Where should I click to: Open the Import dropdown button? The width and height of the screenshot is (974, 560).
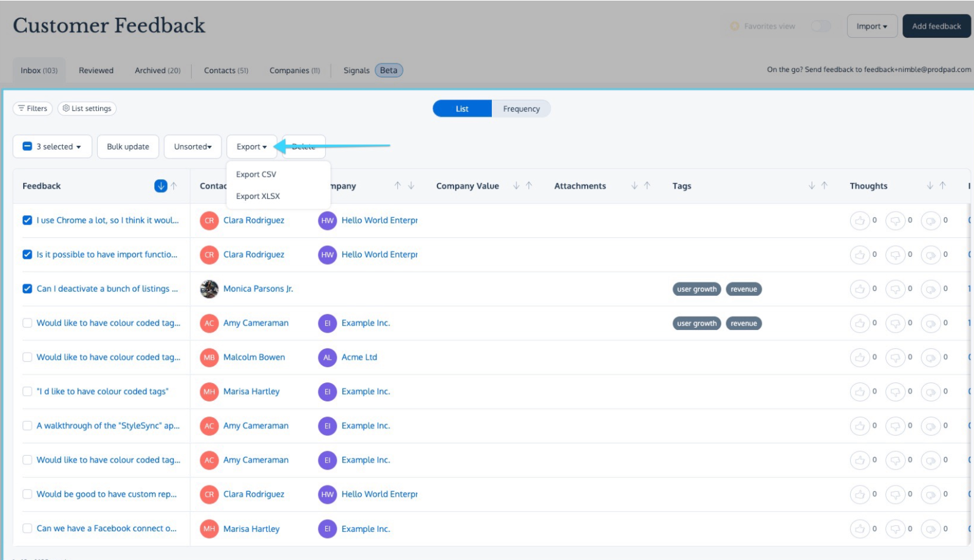coord(872,26)
